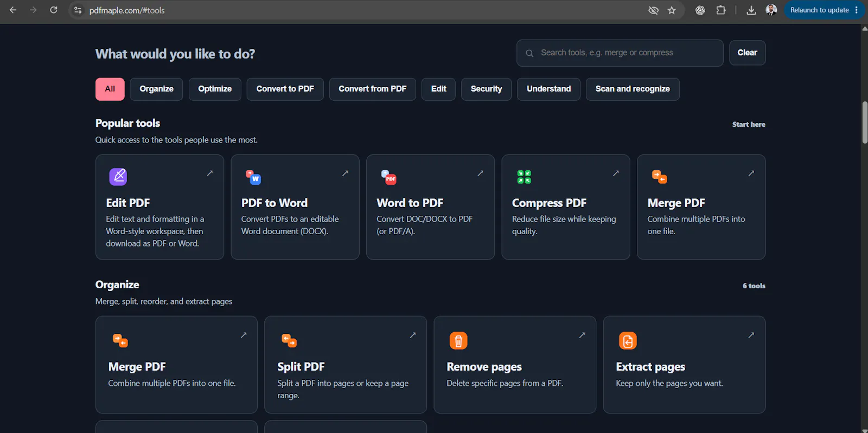Open the Compress PDF title
Image resolution: width=868 pixels, height=433 pixels.
pyautogui.click(x=549, y=203)
